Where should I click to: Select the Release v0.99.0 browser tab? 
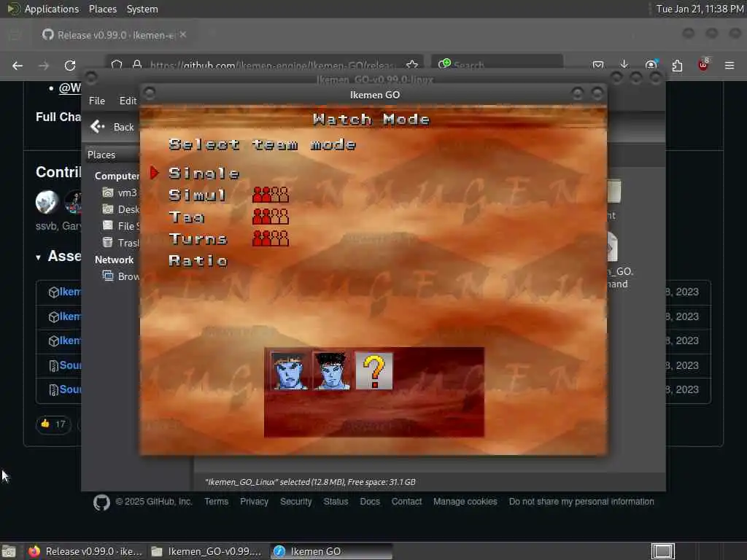[114, 35]
